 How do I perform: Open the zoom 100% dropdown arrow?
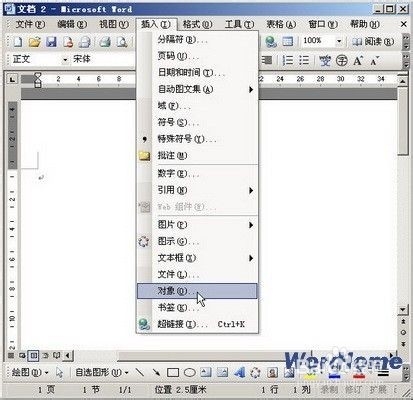pos(339,41)
